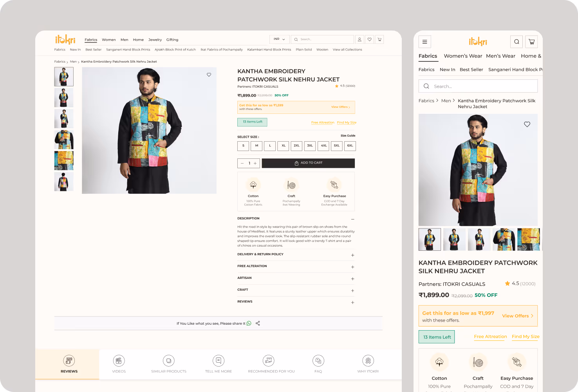The width and height of the screenshot is (578, 392).
Task: Switch to the Why iTokri tab
Action: (x=368, y=364)
